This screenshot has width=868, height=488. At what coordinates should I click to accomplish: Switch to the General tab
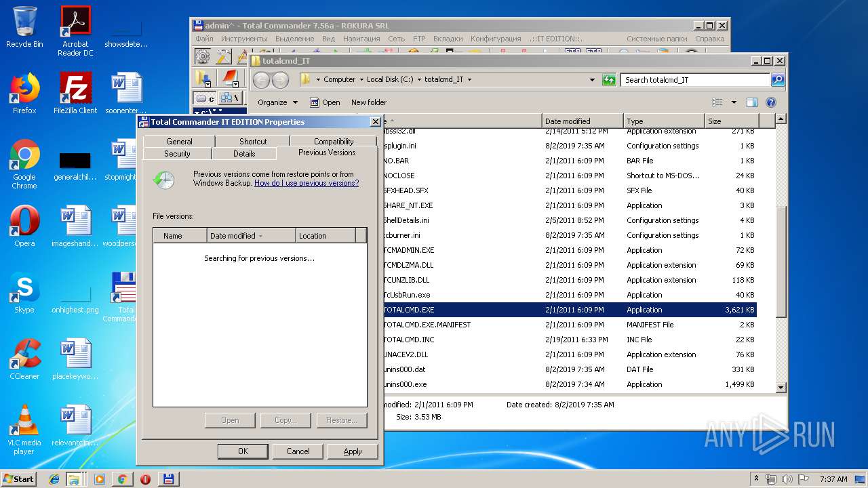180,141
